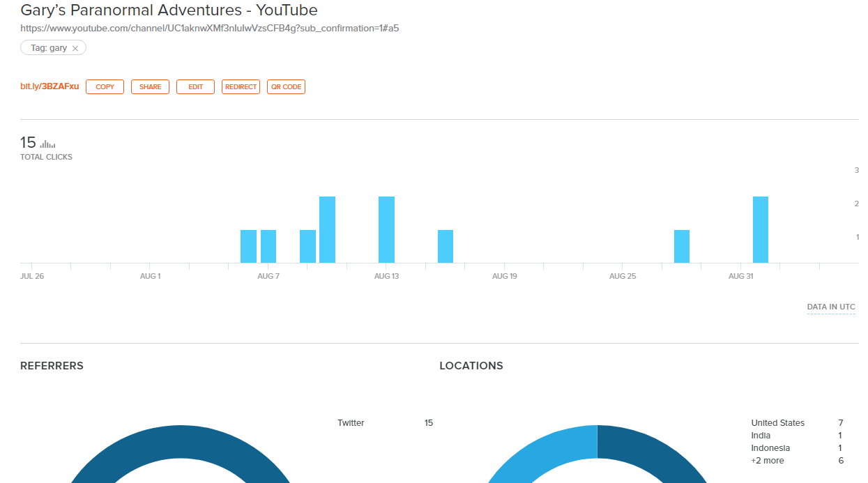868x483 pixels.
Task: Click the JUL 26 axis label
Action: click(32, 277)
